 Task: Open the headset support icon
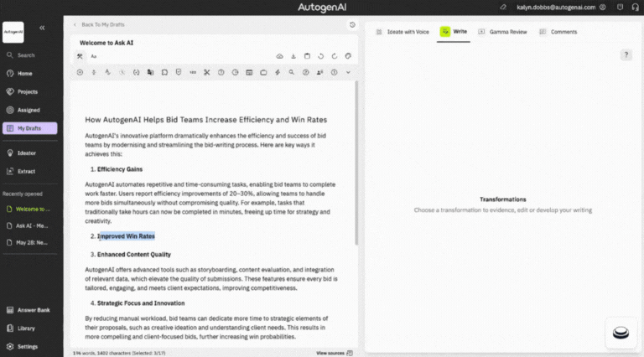coord(635,7)
